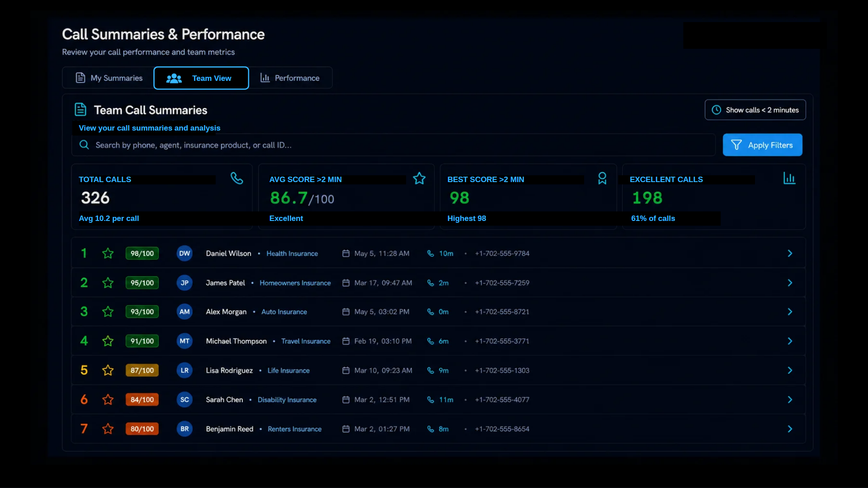The width and height of the screenshot is (868, 488).
Task: Click the DW avatar for Daniel Wilson
Action: pos(184,253)
